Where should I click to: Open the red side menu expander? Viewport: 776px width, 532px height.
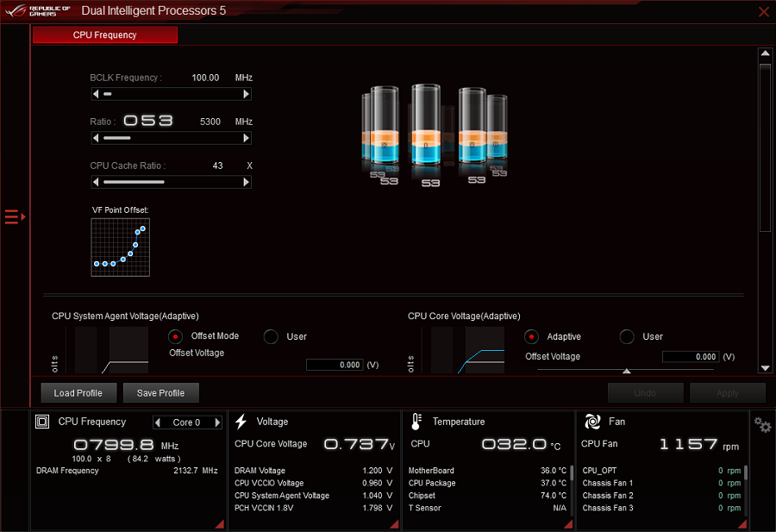(15, 216)
